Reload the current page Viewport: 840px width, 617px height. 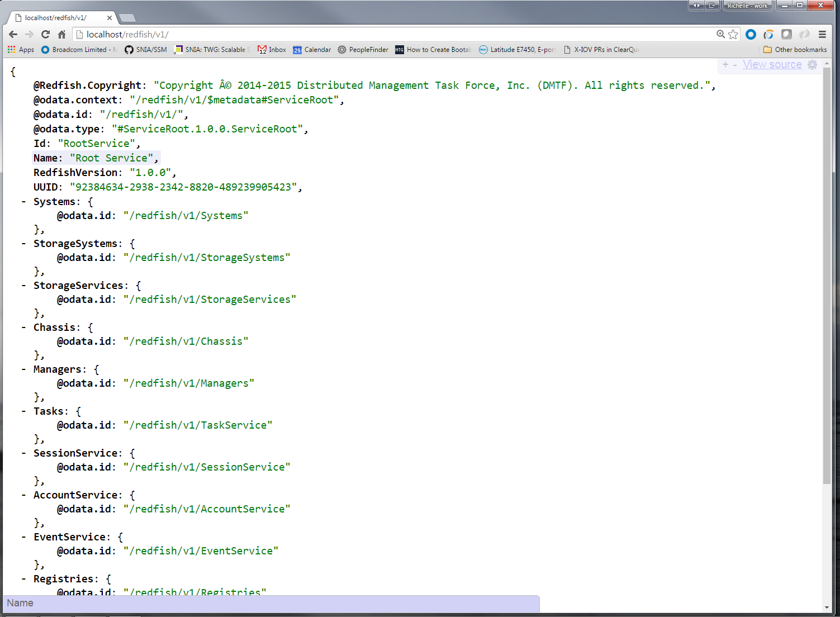pyautogui.click(x=46, y=35)
